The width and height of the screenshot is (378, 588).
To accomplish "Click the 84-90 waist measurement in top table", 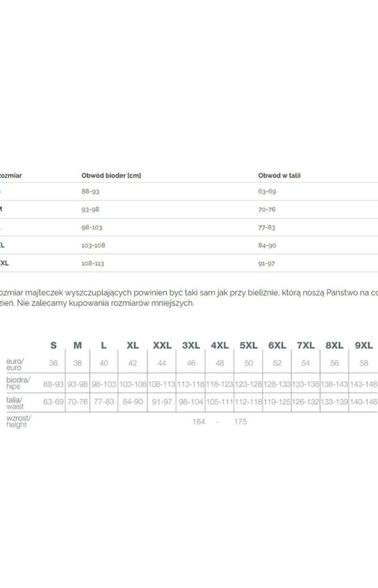I will pyautogui.click(x=267, y=245).
